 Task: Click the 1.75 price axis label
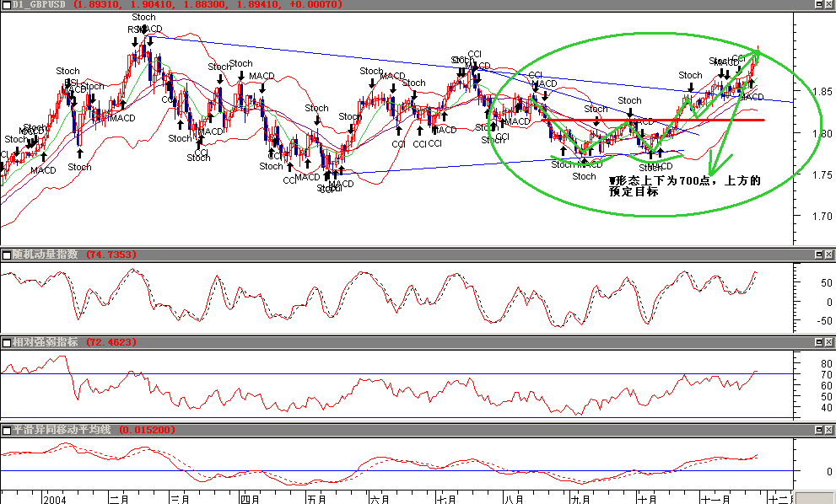[x=822, y=174]
